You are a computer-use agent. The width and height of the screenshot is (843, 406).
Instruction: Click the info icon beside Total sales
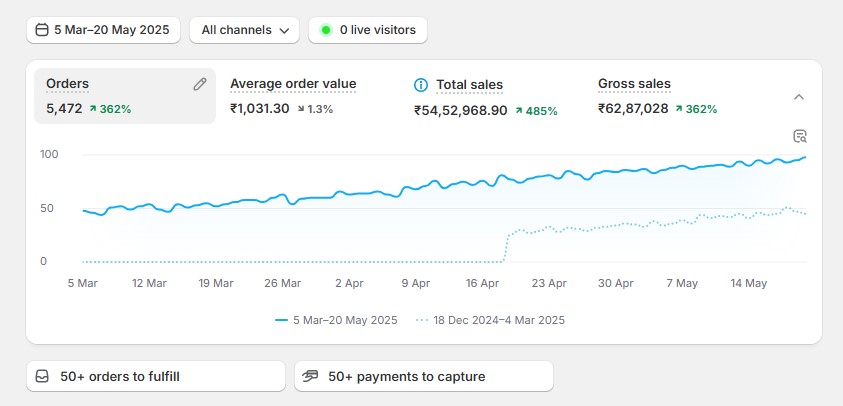click(x=422, y=85)
